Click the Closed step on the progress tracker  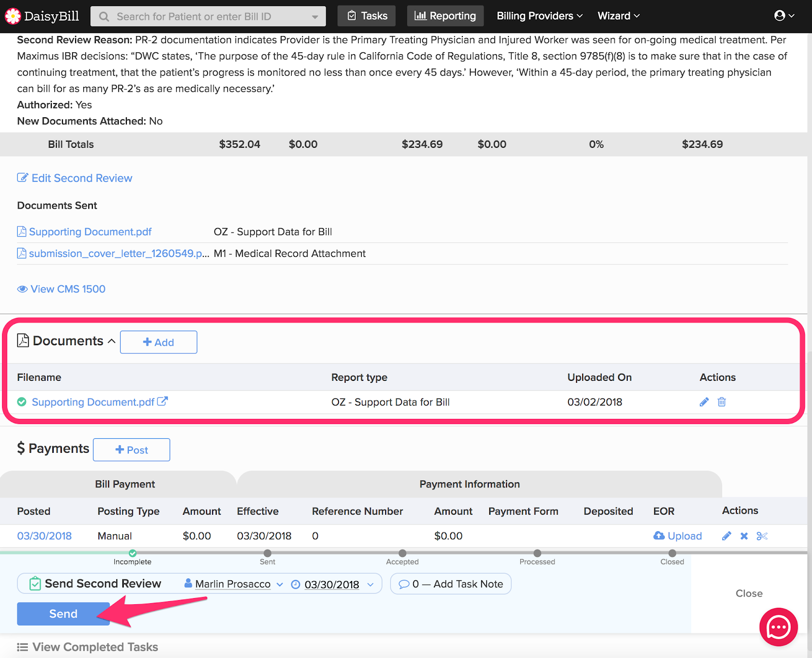(x=672, y=553)
